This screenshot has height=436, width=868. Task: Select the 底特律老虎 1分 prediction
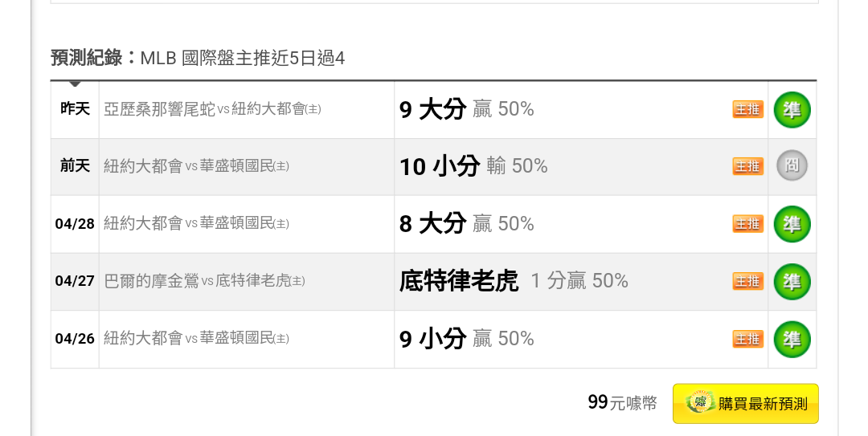click(514, 281)
